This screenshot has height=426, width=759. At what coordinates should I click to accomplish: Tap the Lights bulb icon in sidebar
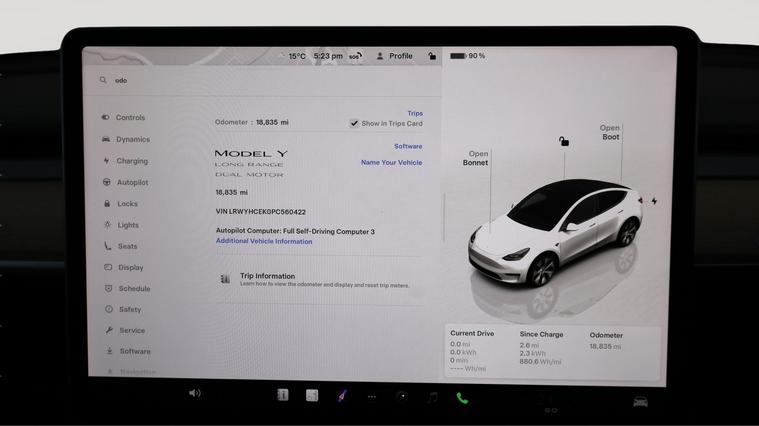[x=107, y=225]
